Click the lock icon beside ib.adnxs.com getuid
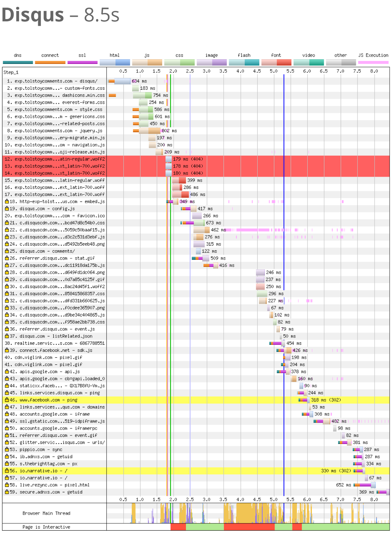Viewport: 392px width, 534px height. pos(7,457)
